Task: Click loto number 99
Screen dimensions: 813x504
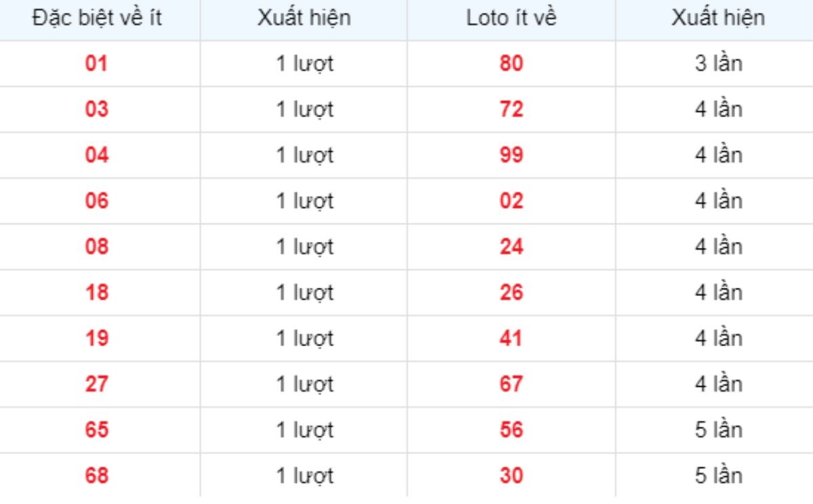Action: 512,155
